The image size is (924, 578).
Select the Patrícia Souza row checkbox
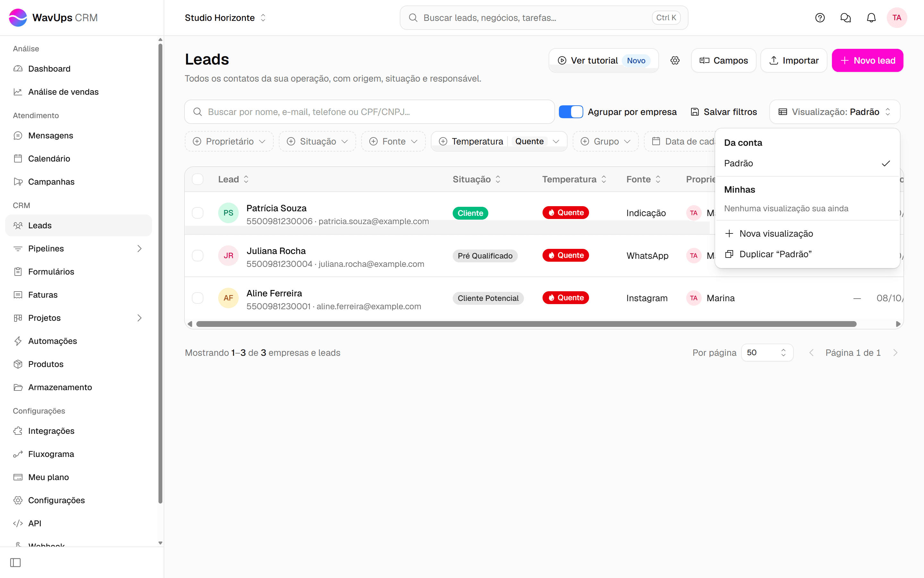[197, 213]
